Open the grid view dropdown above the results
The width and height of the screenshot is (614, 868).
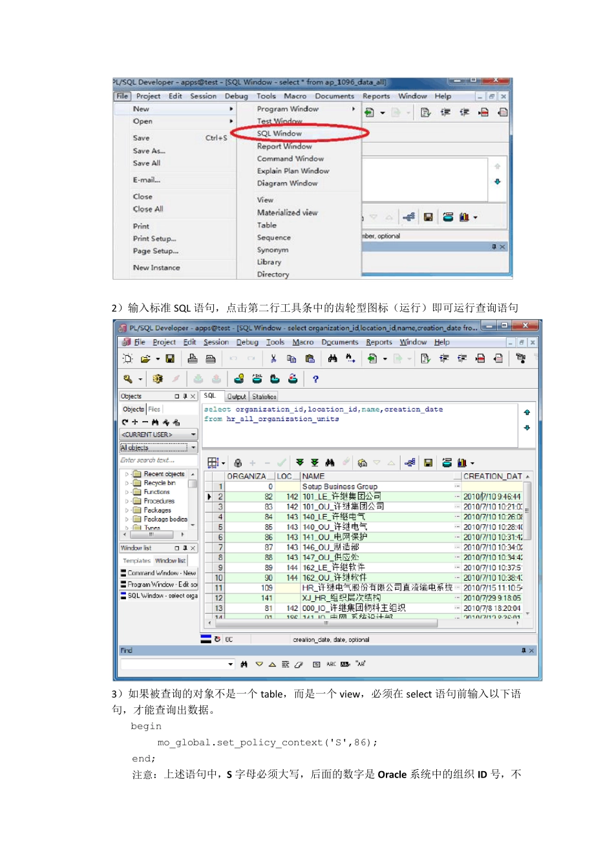[224, 462]
